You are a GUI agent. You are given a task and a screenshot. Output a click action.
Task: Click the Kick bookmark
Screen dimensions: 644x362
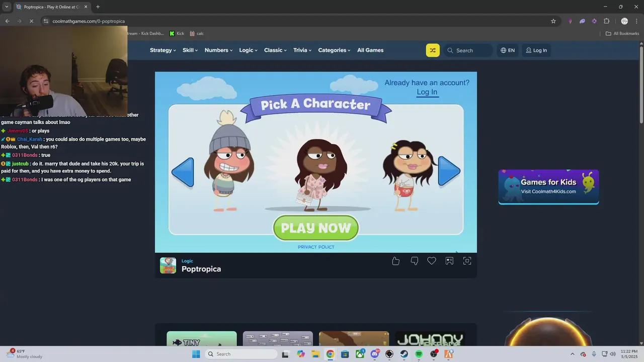click(x=177, y=33)
